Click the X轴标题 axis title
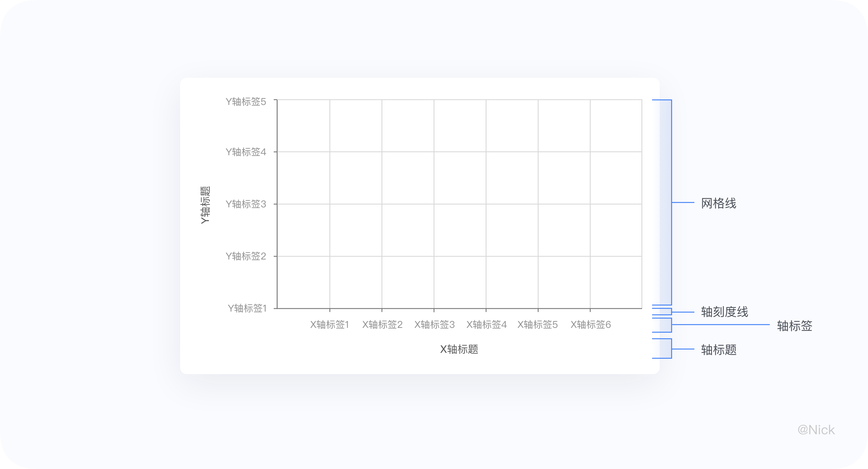Image resolution: width=868 pixels, height=469 pixels. pyautogui.click(x=459, y=349)
